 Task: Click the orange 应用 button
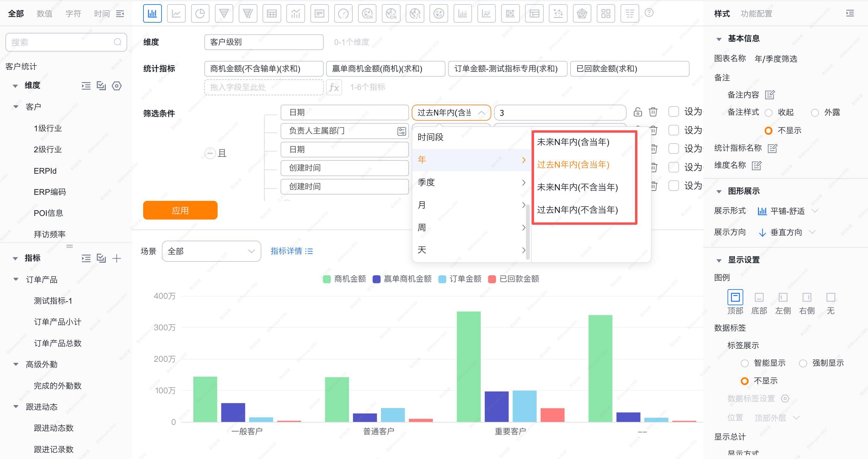(x=180, y=211)
